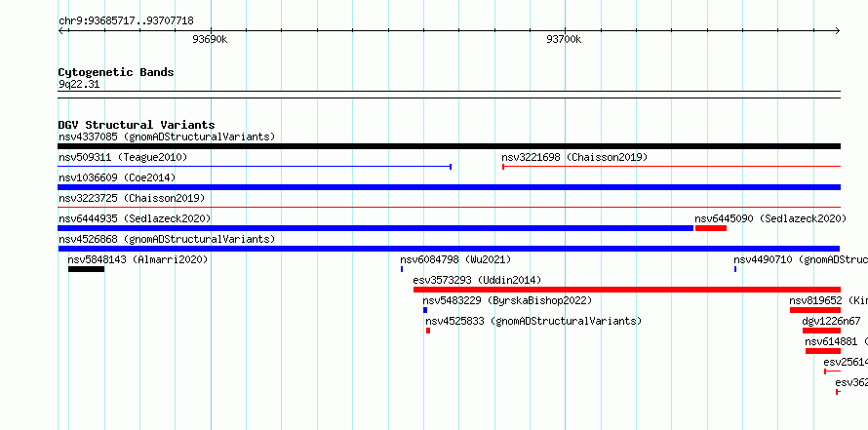This screenshot has height=430, width=868.
Task: Click the nsv3223725 thin red line
Action: (449, 208)
